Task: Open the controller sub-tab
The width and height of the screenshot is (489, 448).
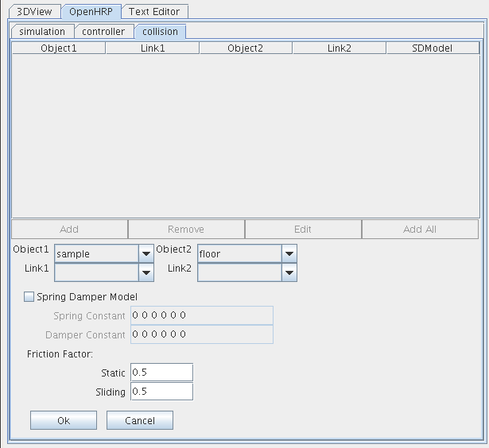Action: coord(103,32)
